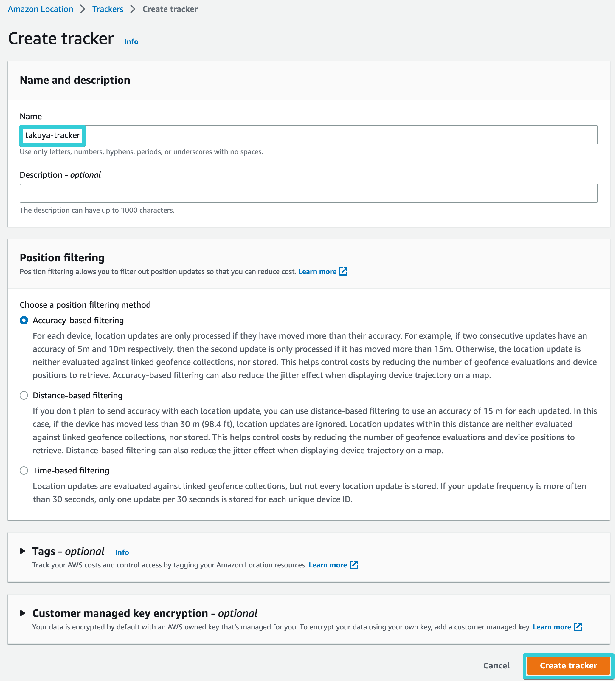Image resolution: width=616 pixels, height=681 pixels.
Task: Open the Info link next to Tags
Action: click(x=122, y=552)
